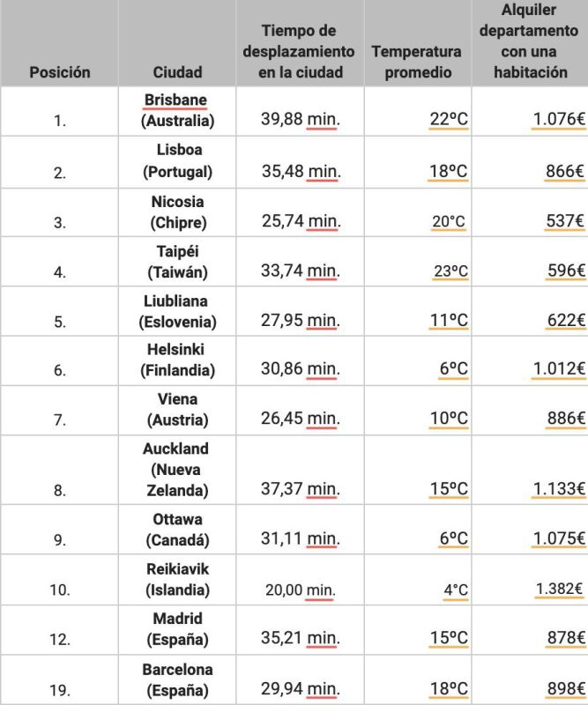Select the Nicosia (Chipre) cell
This screenshot has height=705, width=588.
177,211
